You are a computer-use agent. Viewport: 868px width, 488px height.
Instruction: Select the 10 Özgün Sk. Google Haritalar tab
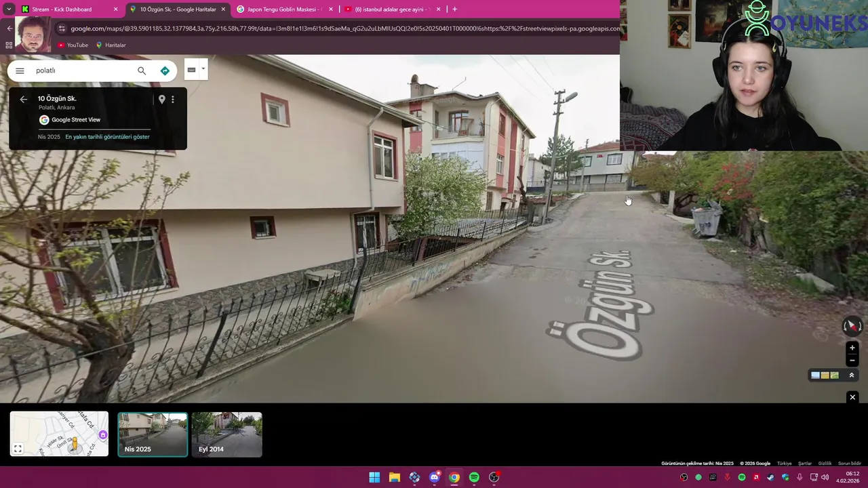(x=178, y=9)
